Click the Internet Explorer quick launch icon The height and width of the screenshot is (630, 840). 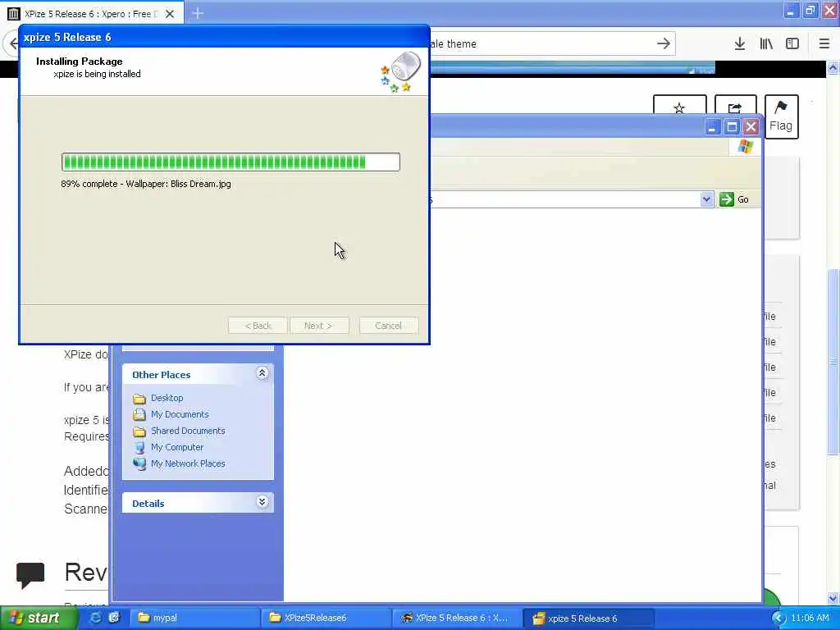coord(95,618)
